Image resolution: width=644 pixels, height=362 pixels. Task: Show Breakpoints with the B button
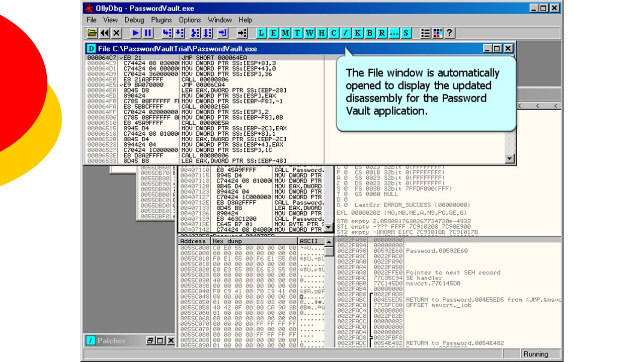[370, 33]
